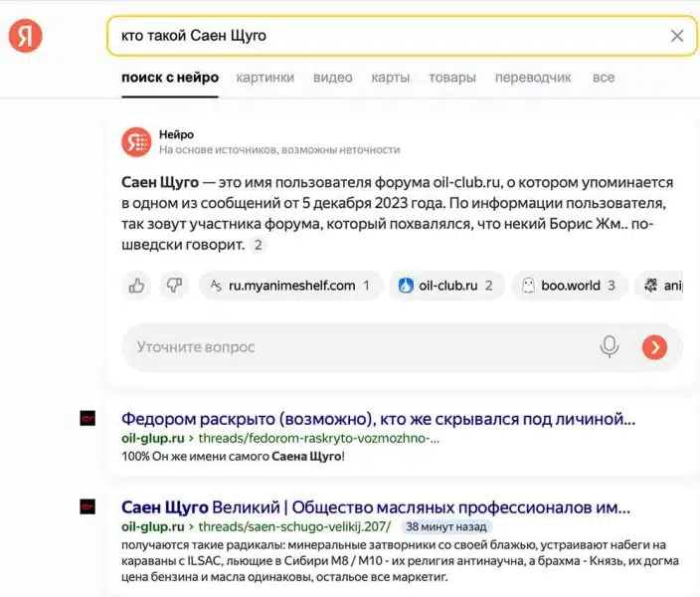This screenshot has width=700, height=597.
Task: Open the 'товары' tab
Action: pyautogui.click(x=452, y=78)
